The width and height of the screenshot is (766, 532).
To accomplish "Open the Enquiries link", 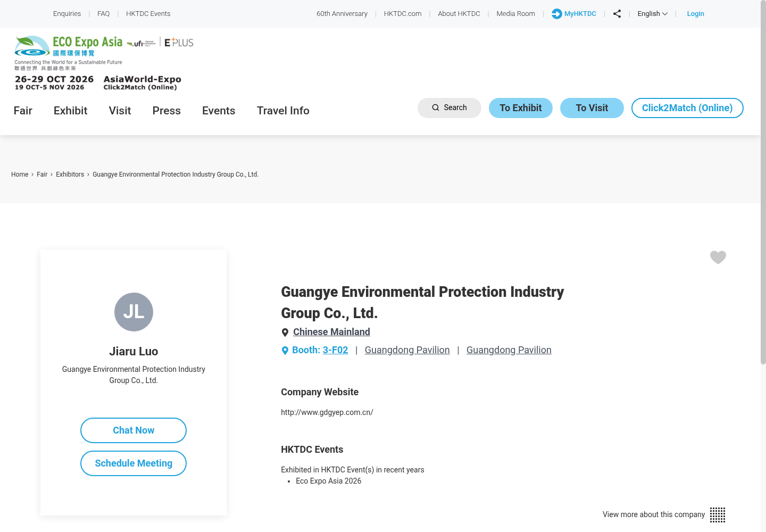I will (x=67, y=14).
